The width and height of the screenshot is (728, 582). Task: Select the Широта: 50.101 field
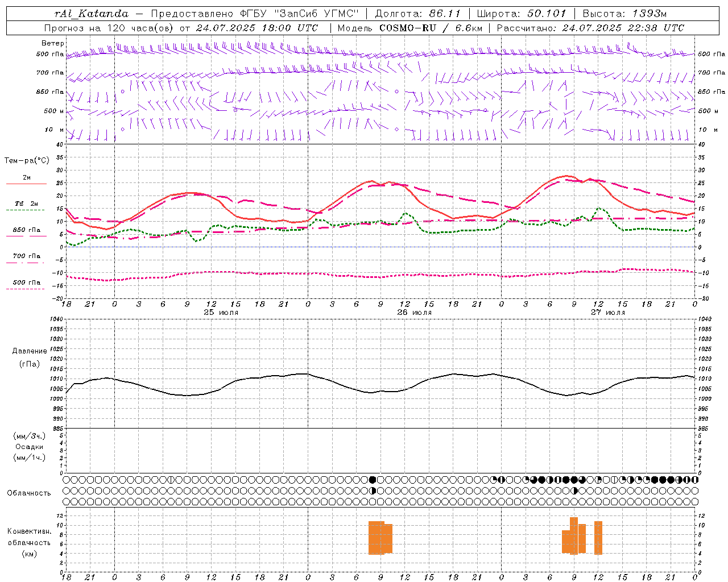[522, 13]
